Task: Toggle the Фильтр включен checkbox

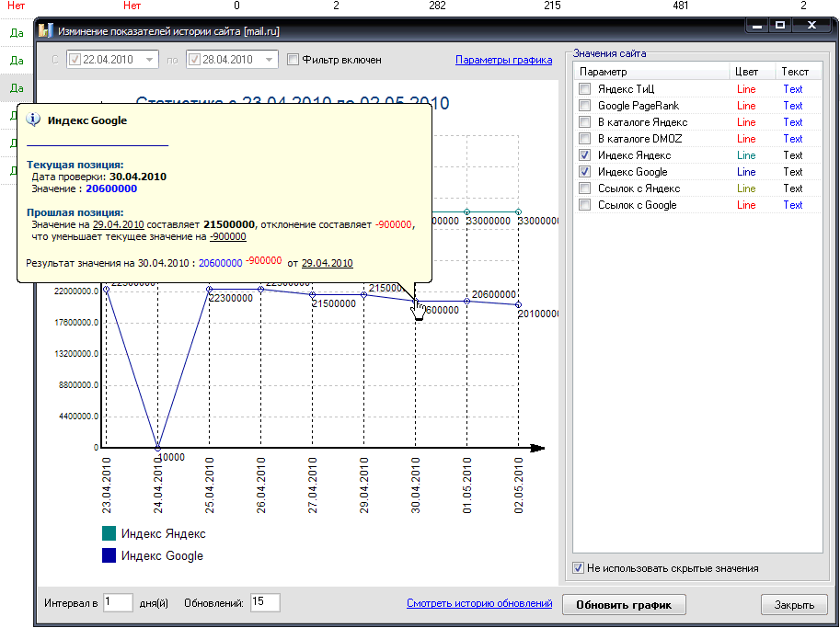Action: coord(293,60)
